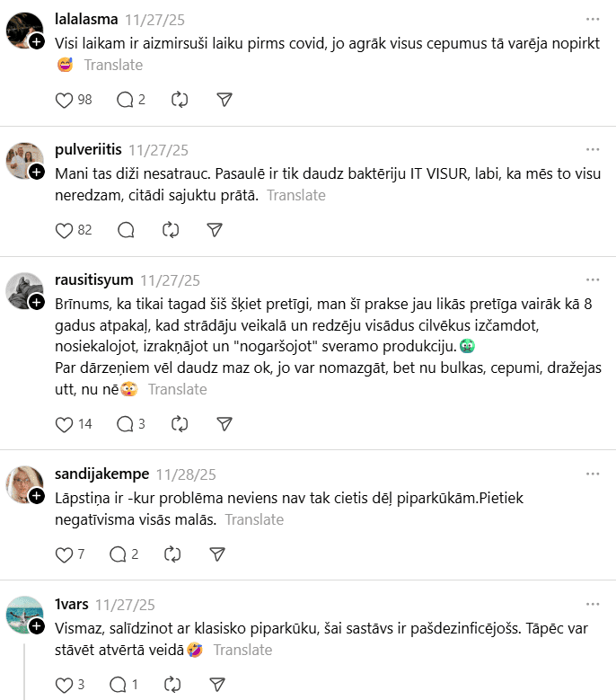Viewport: 616px width, 700px height.
Task: Repost 1vars's comment
Action: click(x=171, y=685)
